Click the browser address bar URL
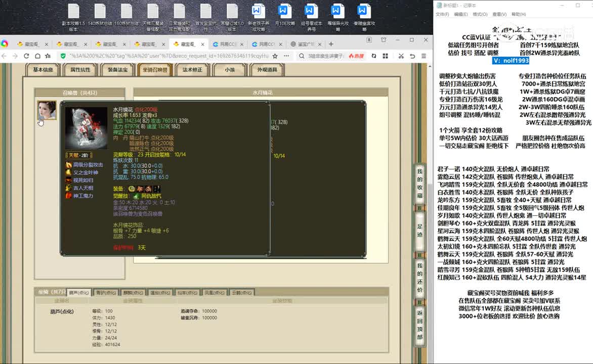593x364 pixels. tap(169, 56)
